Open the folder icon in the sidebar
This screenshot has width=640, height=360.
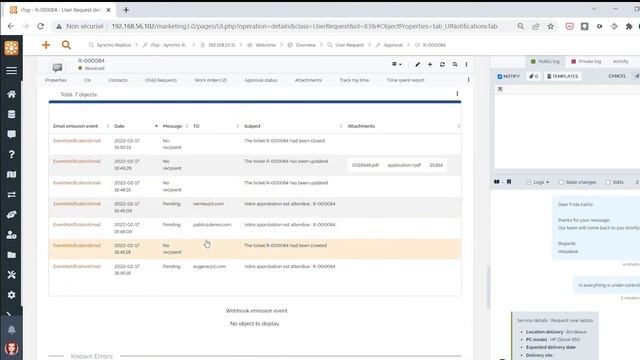(x=11, y=255)
